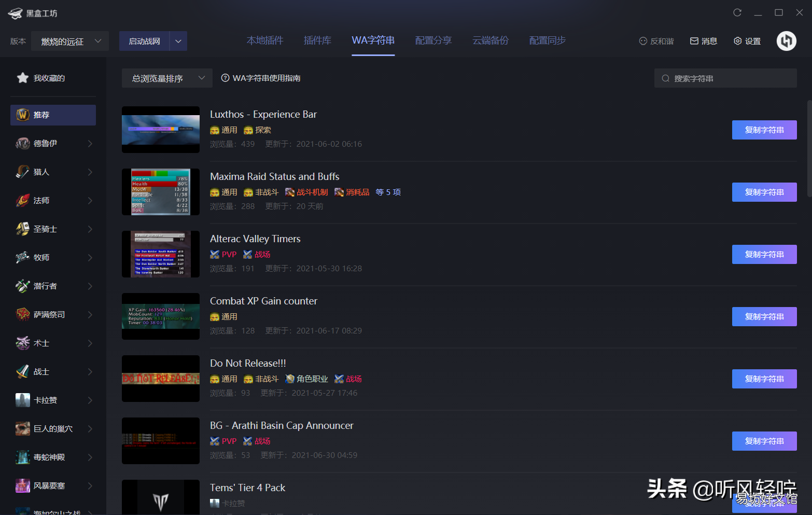Select the Mage class icon
This screenshot has height=515, width=812.
click(23, 200)
